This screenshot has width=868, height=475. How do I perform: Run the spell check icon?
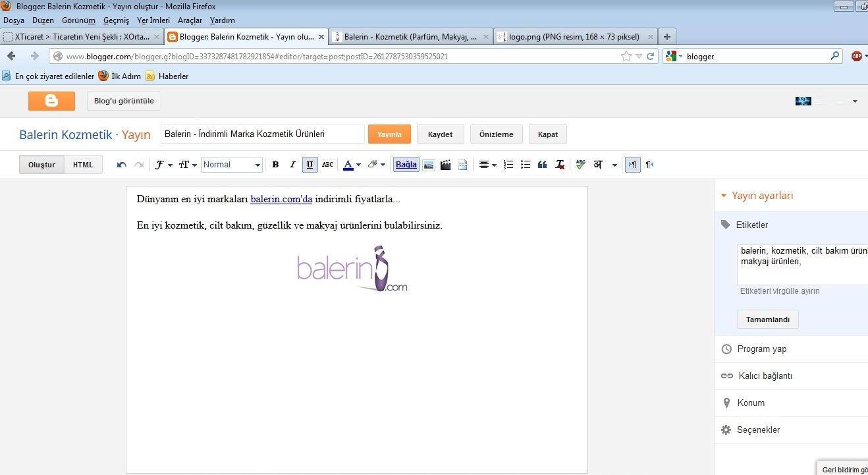pos(580,165)
